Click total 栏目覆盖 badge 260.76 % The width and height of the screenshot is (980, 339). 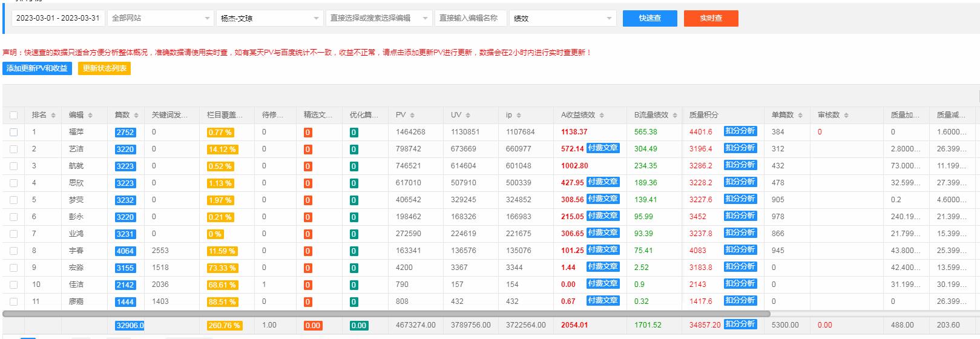(224, 325)
